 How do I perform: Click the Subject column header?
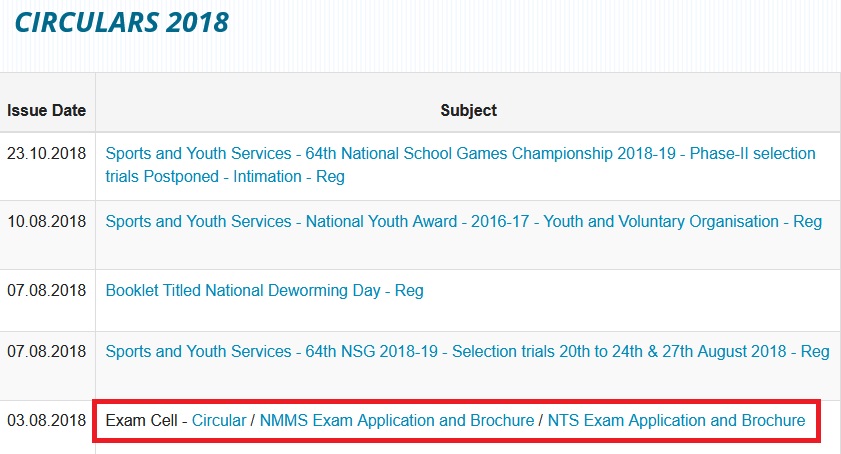(468, 110)
